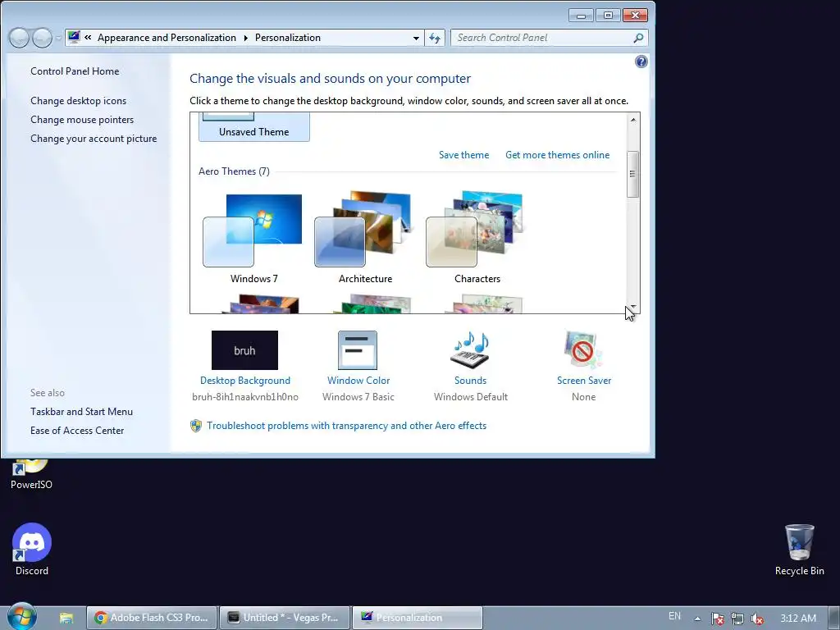This screenshot has width=840, height=630.
Task: Open the Desktop Background preview thumbnail
Action: click(x=244, y=349)
